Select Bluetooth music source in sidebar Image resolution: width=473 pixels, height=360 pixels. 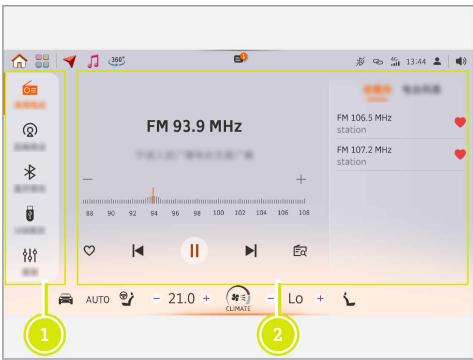click(30, 178)
